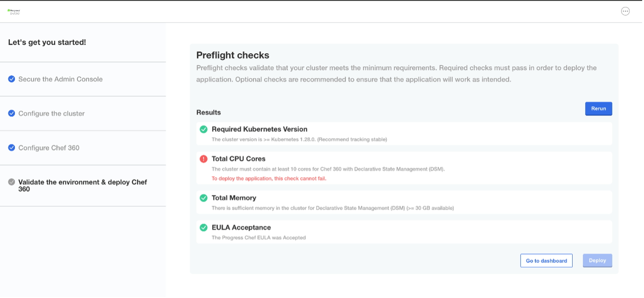The width and height of the screenshot is (644, 298).
Task: Click the gray Validate the environment step icon
Action: click(12, 182)
